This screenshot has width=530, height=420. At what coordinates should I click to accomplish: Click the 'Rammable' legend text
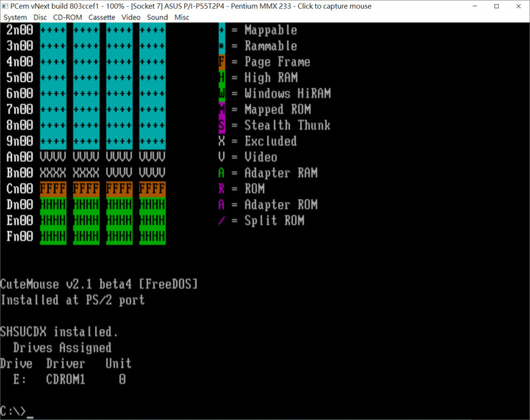270,46
